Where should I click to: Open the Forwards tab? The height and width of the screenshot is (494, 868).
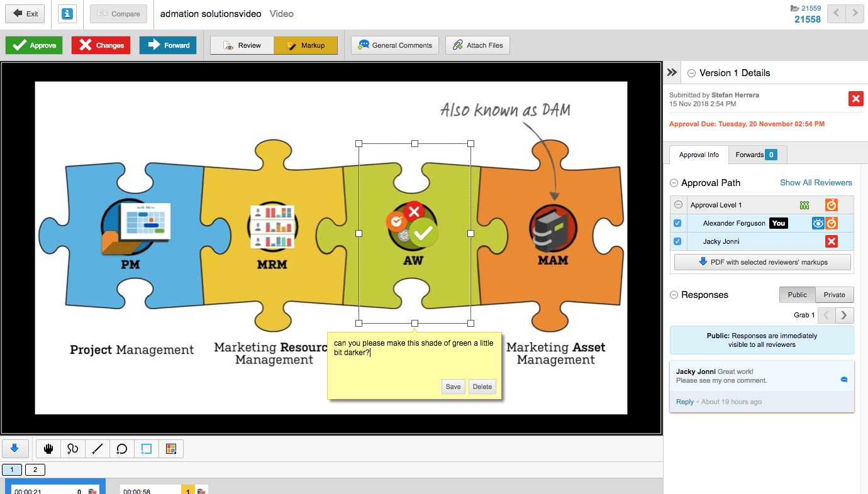(756, 155)
